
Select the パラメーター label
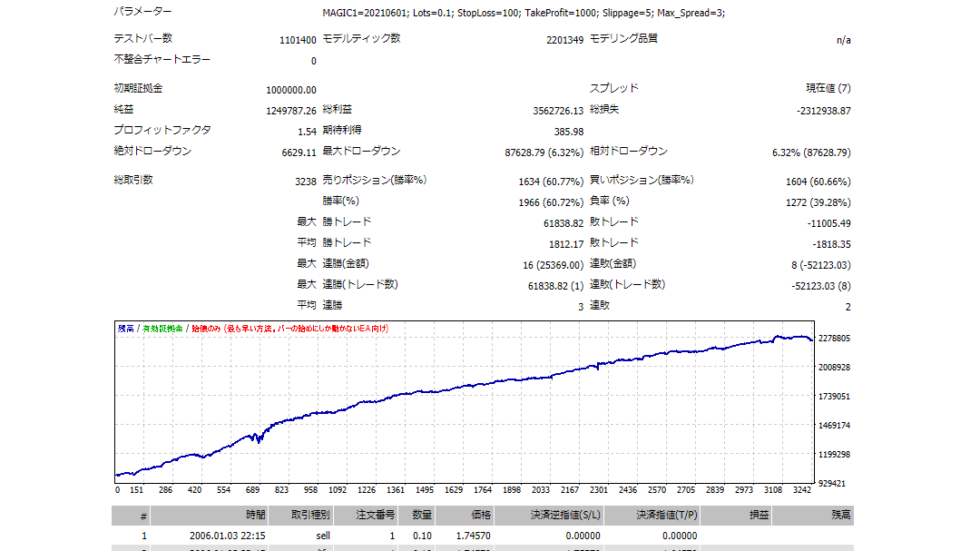point(142,11)
